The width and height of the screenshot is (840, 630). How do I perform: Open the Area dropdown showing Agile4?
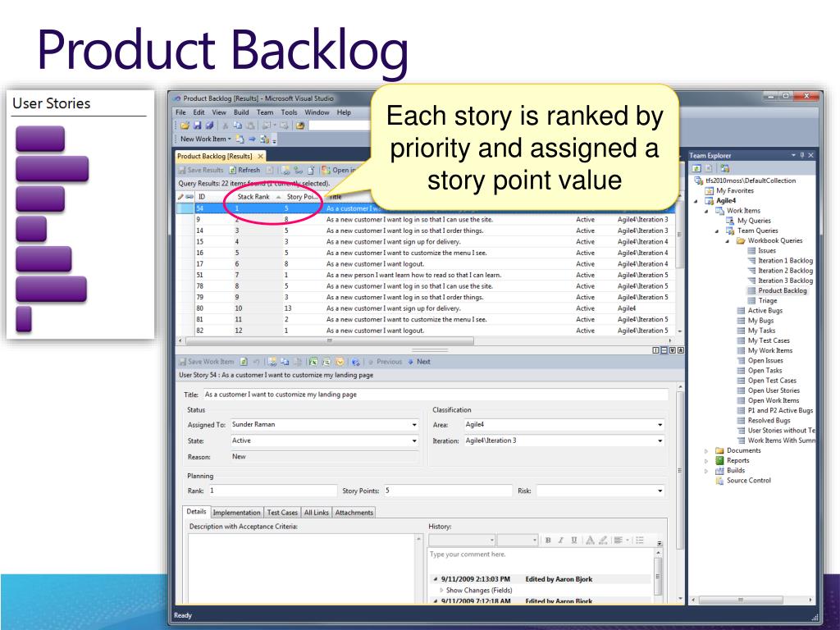[x=660, y=425]
